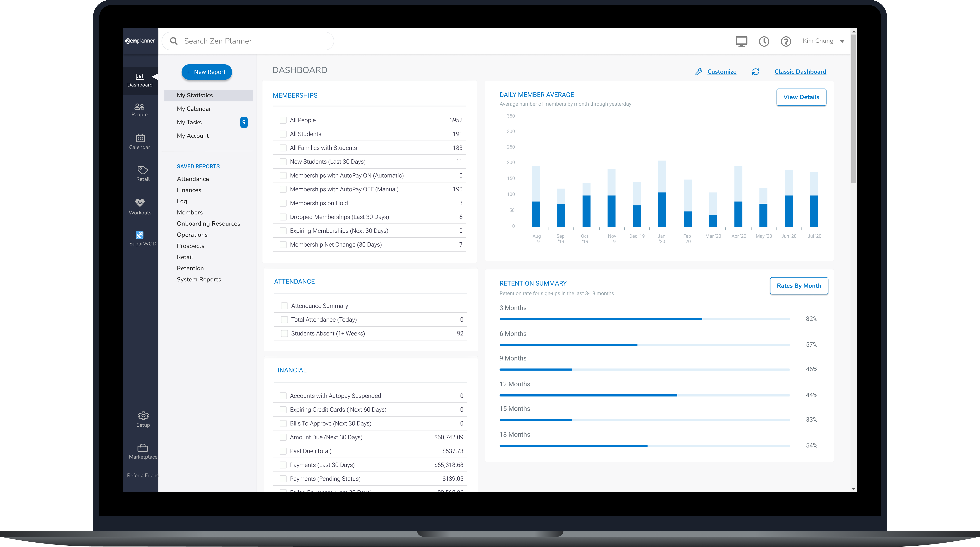Enable the Memberships on Hold checkbox
The height and width of the screenshot is (547, 980).
283,203
